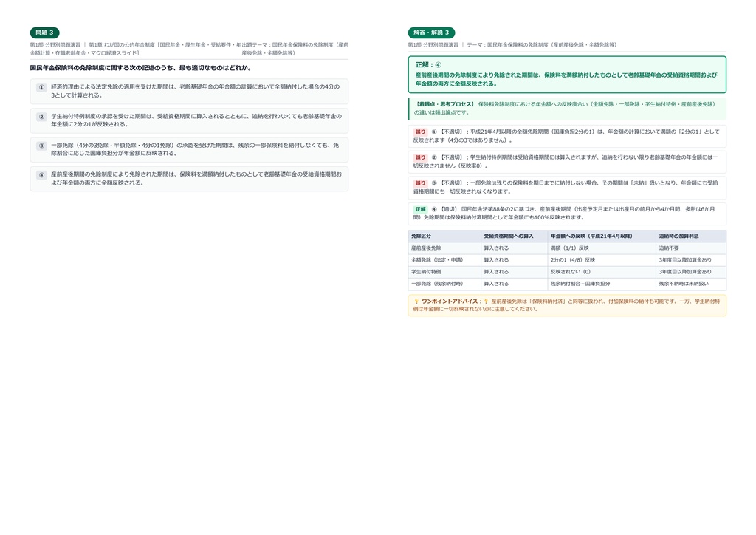Click the 誤り badge on explanation ③
Viewport: 756px width, 535px height.
tap(420, 183)
